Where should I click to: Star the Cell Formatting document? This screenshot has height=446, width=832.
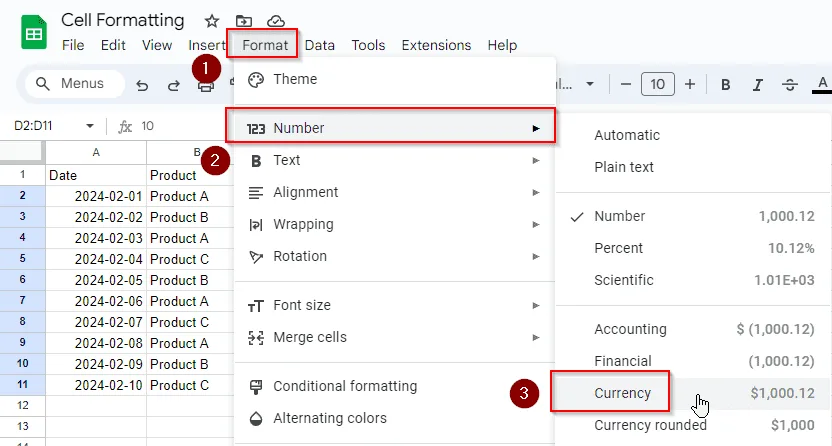click(x=212, y=21)
